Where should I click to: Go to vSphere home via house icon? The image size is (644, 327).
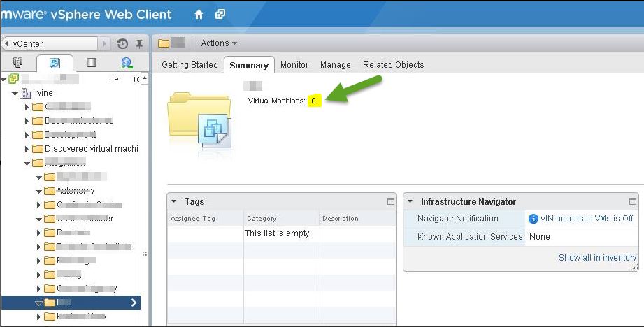(199, 15)
